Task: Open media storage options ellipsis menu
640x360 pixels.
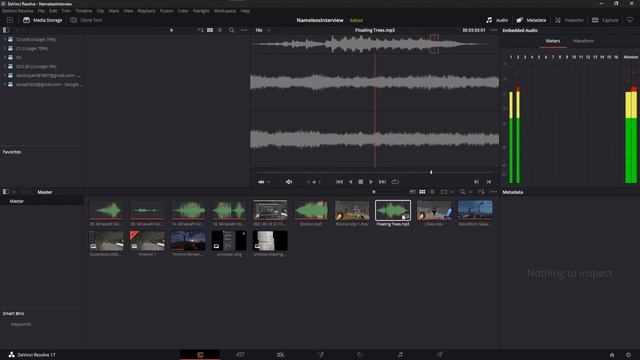Action: [x=244, y=30]
